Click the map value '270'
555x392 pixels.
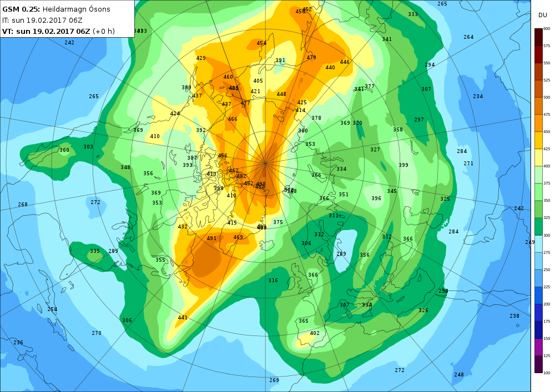[x=96, y=333]
